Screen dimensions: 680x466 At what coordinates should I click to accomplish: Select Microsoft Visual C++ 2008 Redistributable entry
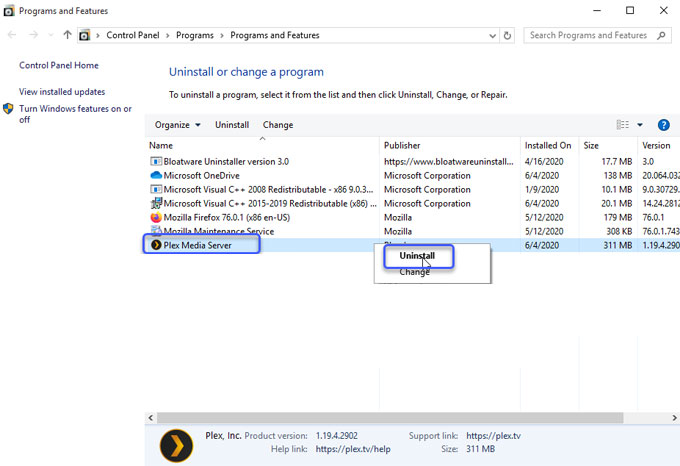point(268,189)
